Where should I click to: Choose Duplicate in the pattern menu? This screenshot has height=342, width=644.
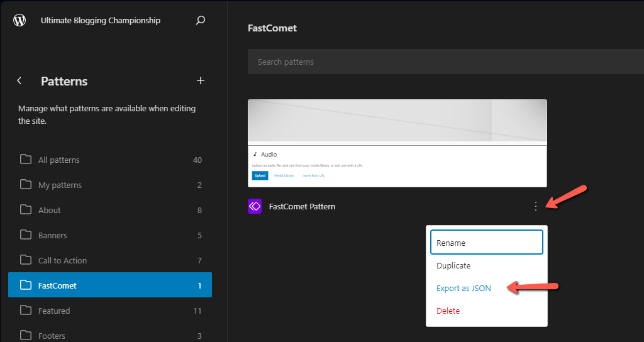[453, 265]
